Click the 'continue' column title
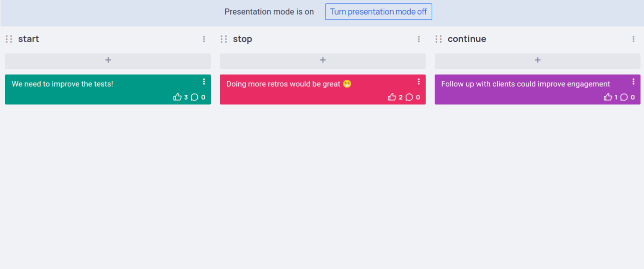The height and width of the screenshot is (269, 644). pyautogui.click(x=467, y=39)
